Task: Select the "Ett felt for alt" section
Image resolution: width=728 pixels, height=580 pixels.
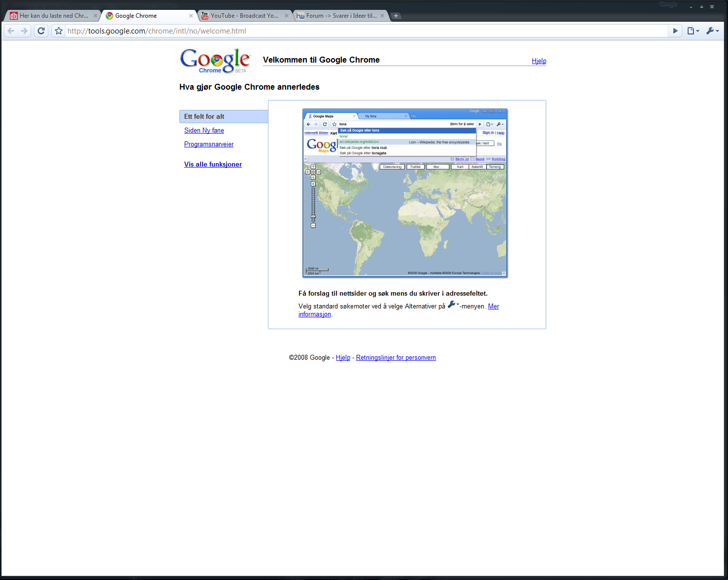Action: click(x=224, y=116)
